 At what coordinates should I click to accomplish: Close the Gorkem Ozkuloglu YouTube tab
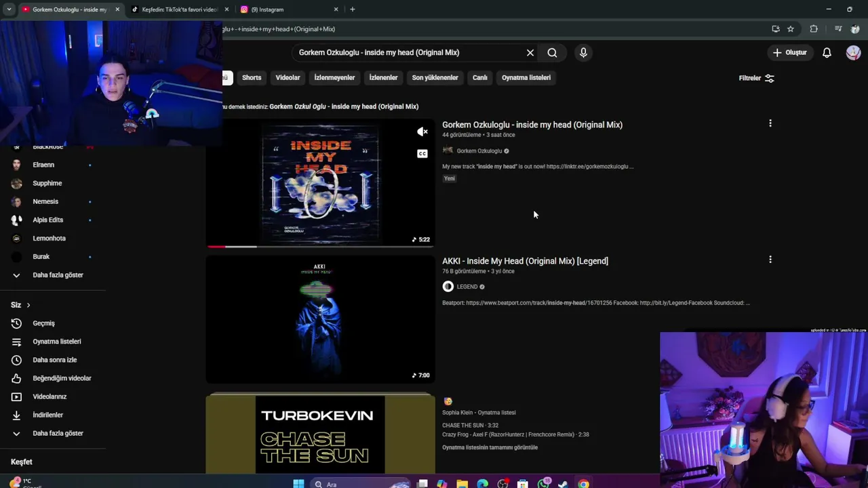[117, 9]
